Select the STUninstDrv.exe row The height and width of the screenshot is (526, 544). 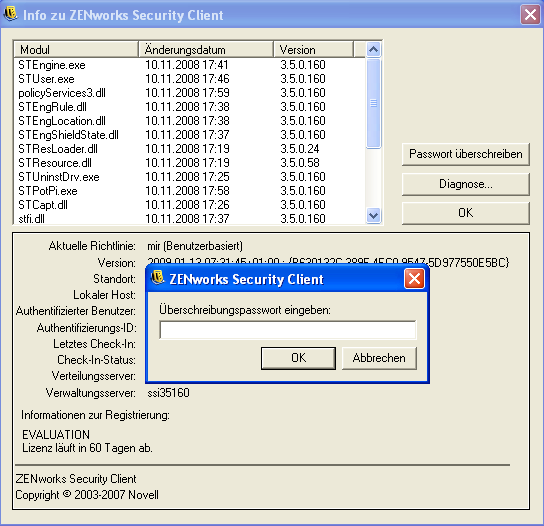point(189,177)
